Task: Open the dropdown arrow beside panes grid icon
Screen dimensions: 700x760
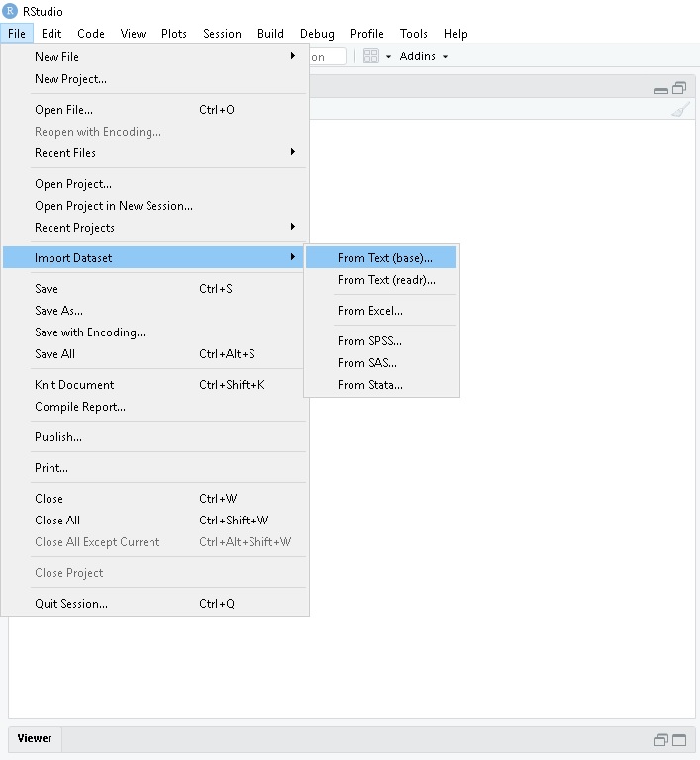Action: [388, 56]
